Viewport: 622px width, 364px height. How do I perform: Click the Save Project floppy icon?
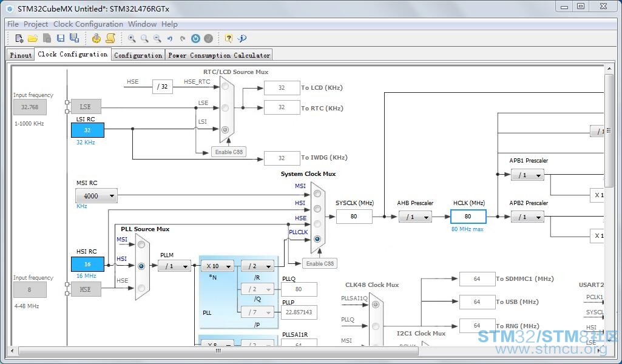click(61, 38)
